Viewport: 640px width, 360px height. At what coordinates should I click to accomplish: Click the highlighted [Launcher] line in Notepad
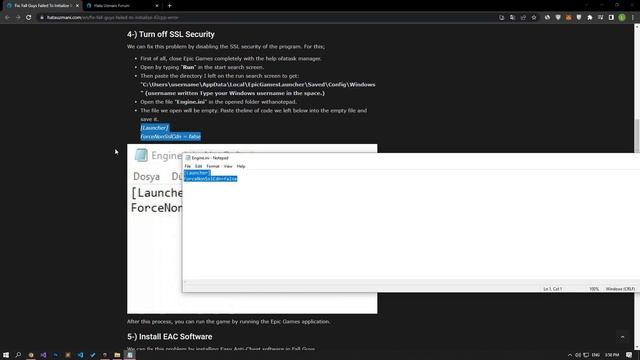197,173
